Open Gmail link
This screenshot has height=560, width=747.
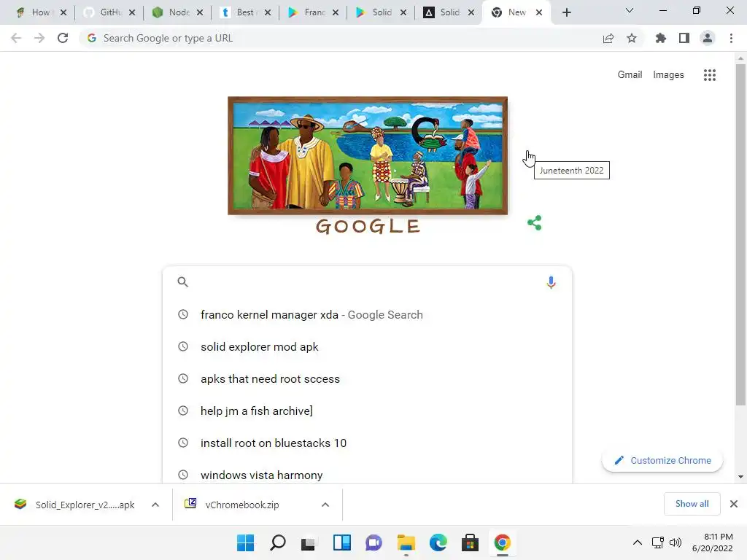(630, 75)
